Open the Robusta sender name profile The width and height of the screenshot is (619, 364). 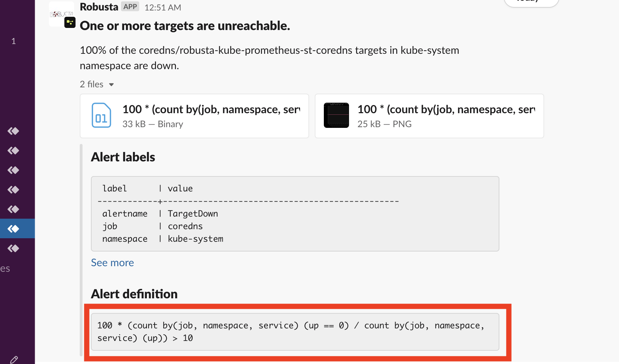click(99, 7)
